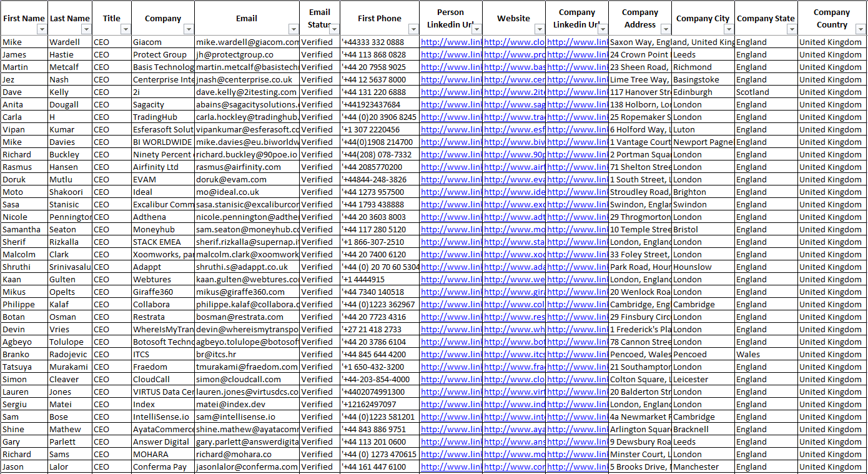Image resolution: width=868 pixels, height=474 pixels.
Task: Click the Person Linkedin Url filter icon
Action: click(x=476, y=29)
